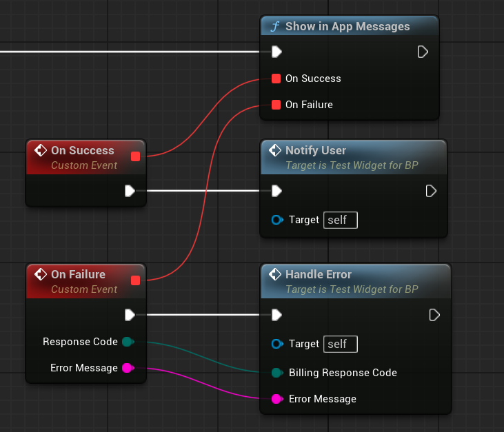Screen dimensions: 504x432
Task: Select the Show in App Messages node title
Action: tap(347, 26)
